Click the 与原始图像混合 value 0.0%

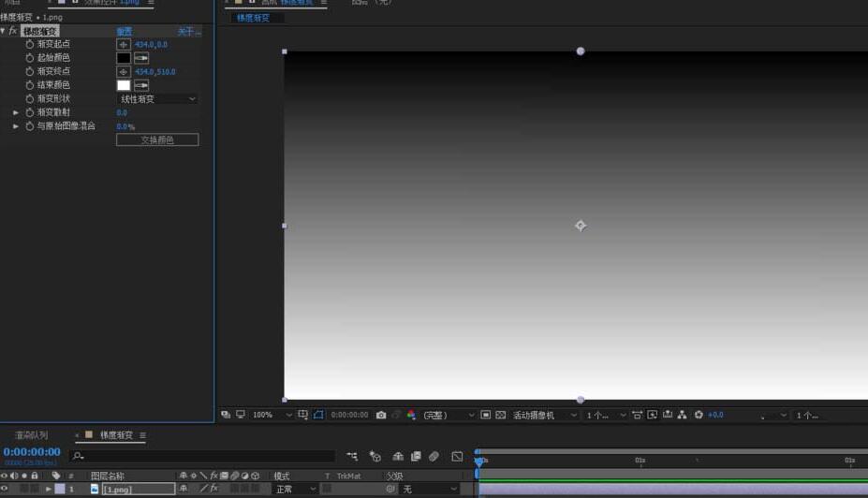pos(125,126)
